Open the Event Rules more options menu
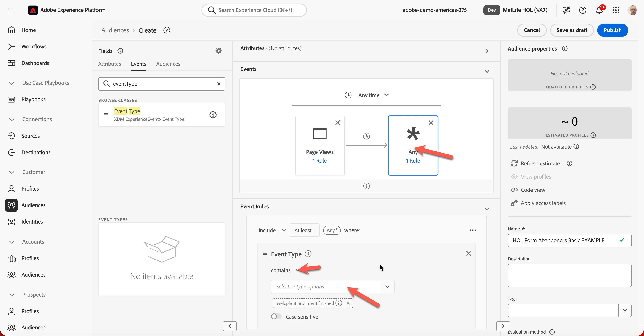The height and width of the screenshot is (336, 644). 472,230
